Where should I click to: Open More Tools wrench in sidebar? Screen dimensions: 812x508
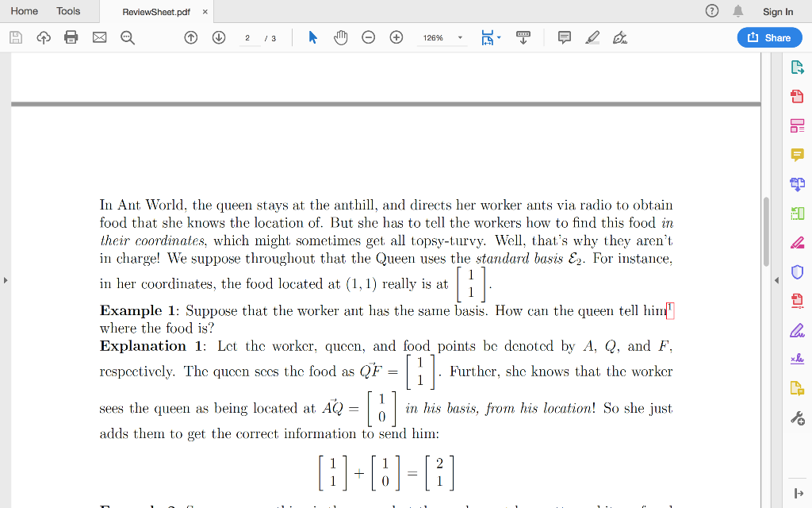pos(798,418)
